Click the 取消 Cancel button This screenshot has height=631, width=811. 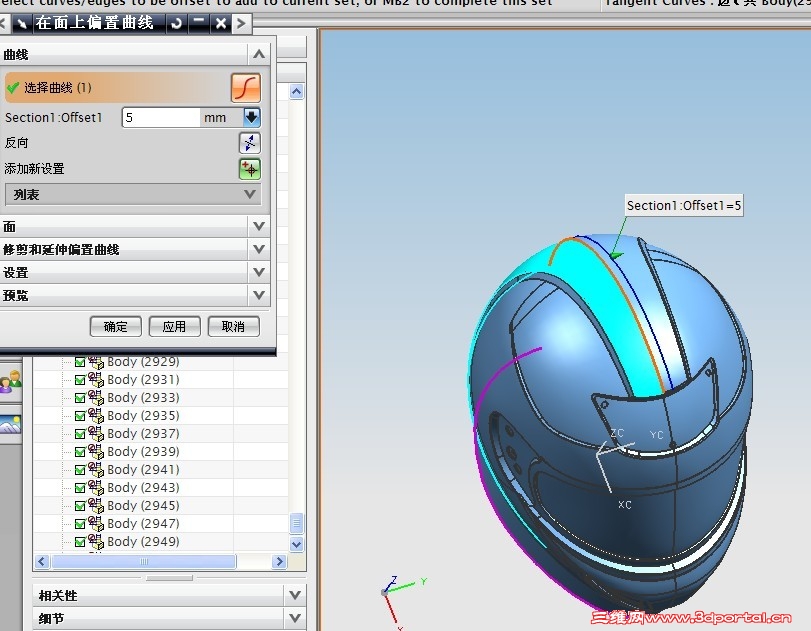click(x=233, y=326)
